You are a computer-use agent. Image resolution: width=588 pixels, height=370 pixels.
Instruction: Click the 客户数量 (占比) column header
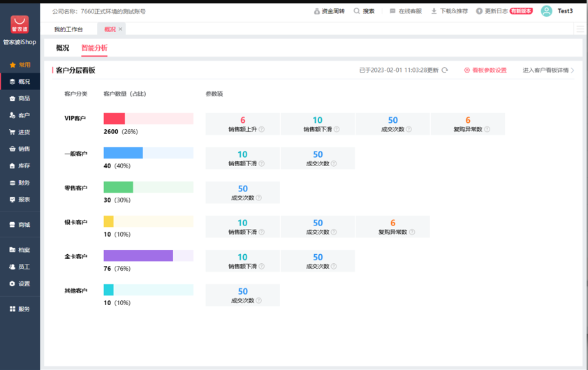pyautogui.click(x=125, y=94)
